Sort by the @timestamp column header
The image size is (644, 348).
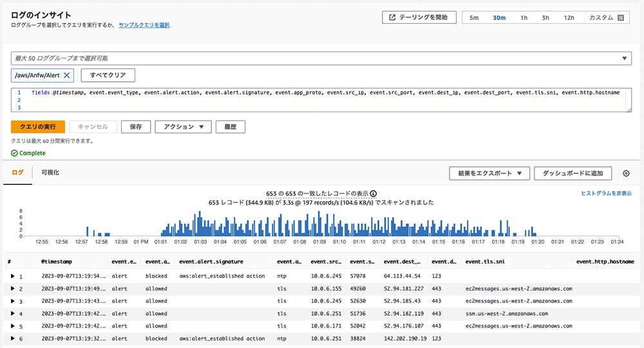pos(57,261)
